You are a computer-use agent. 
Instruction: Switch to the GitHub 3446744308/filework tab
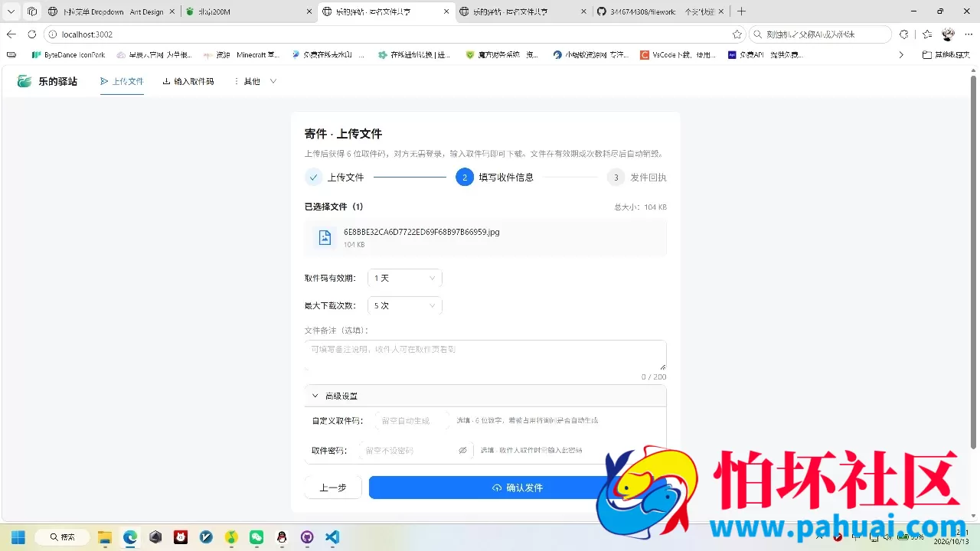click(659, 12)
